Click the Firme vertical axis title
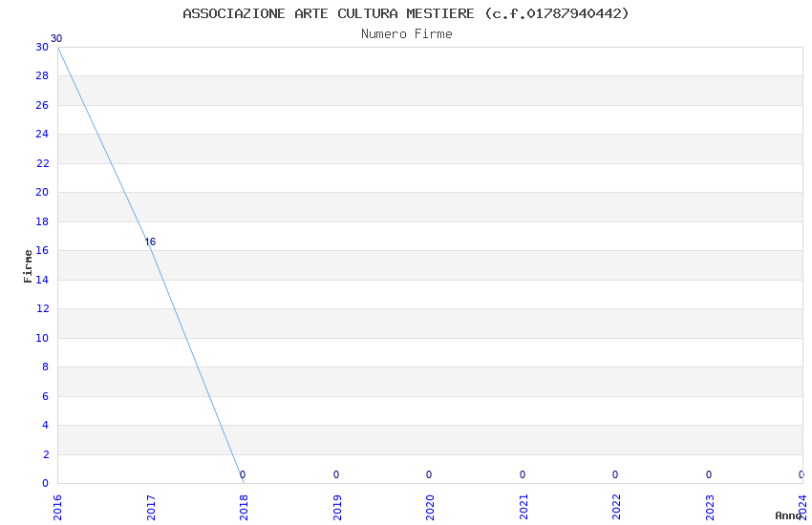This screenshot has height=525, width=812. (28, 266)
